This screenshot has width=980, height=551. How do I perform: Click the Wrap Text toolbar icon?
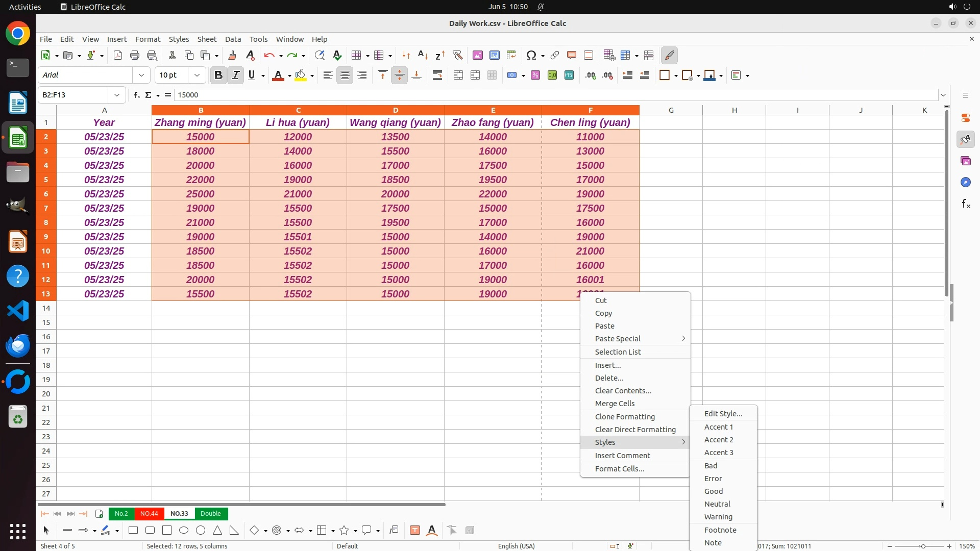pyautogui.click(x=437, y=76)
